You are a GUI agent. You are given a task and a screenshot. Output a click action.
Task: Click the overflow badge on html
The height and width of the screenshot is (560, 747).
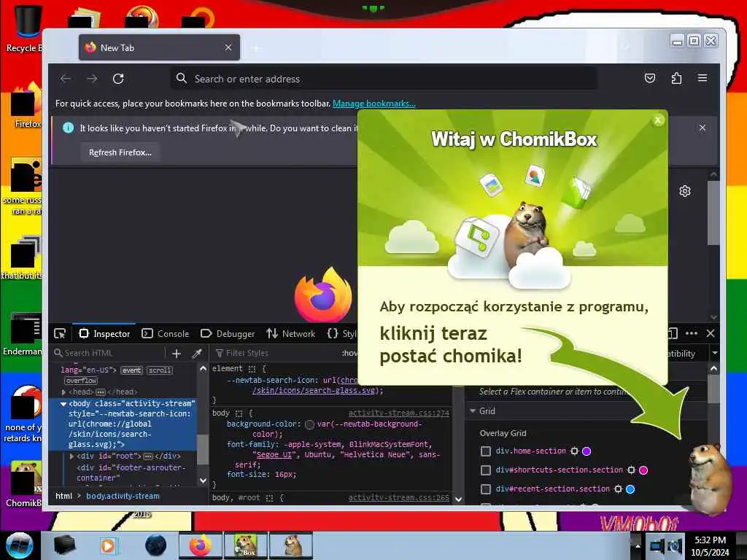point(82,381)
